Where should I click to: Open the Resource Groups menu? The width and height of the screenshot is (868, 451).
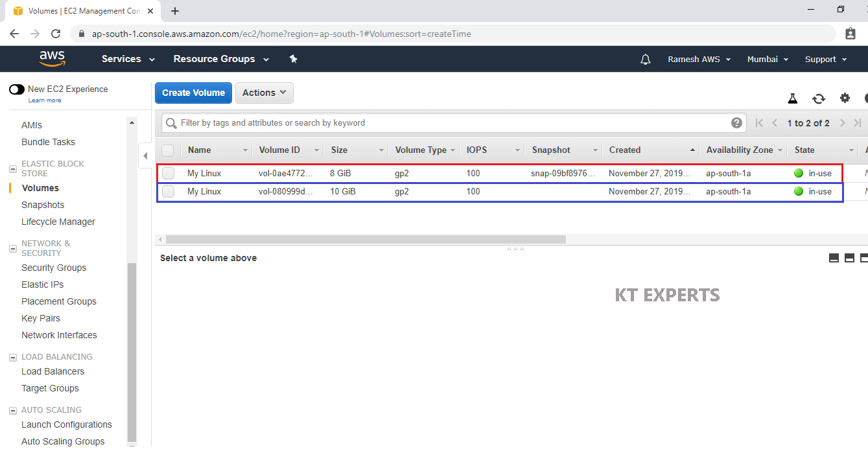(x=220, y=59)
